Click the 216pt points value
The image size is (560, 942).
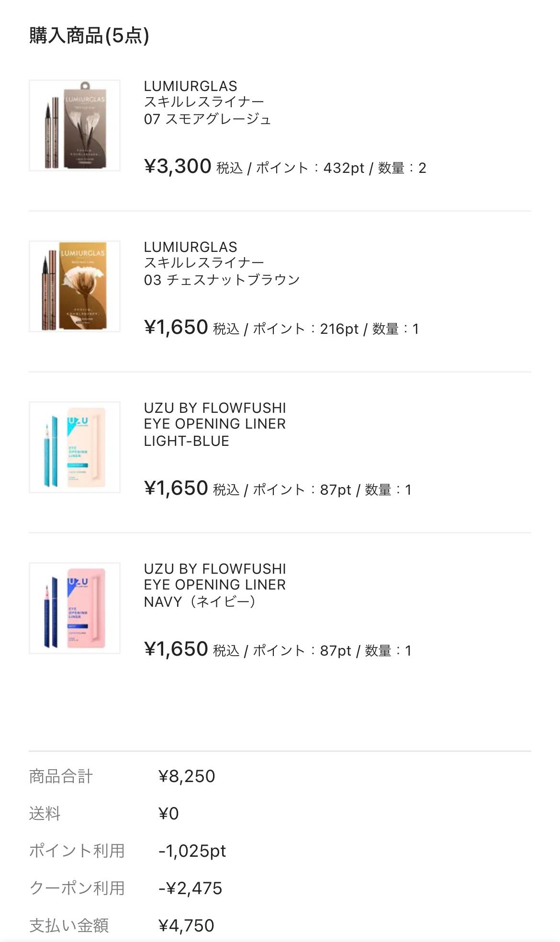pos(339,329)
